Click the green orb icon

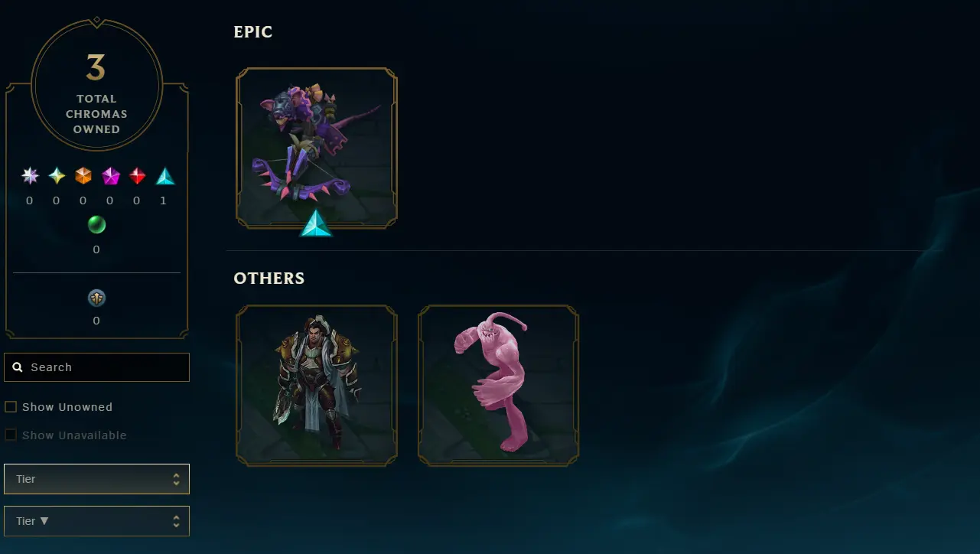[x=96, y=225]
